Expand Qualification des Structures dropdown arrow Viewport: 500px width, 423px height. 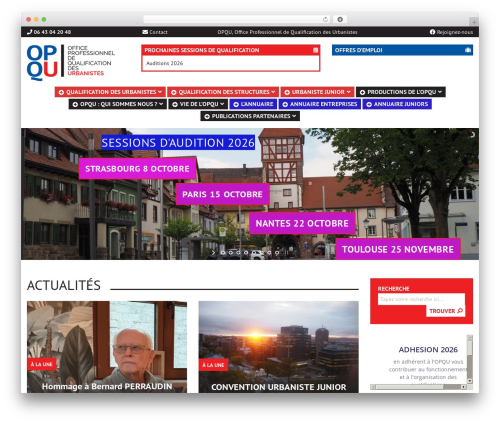273,92
